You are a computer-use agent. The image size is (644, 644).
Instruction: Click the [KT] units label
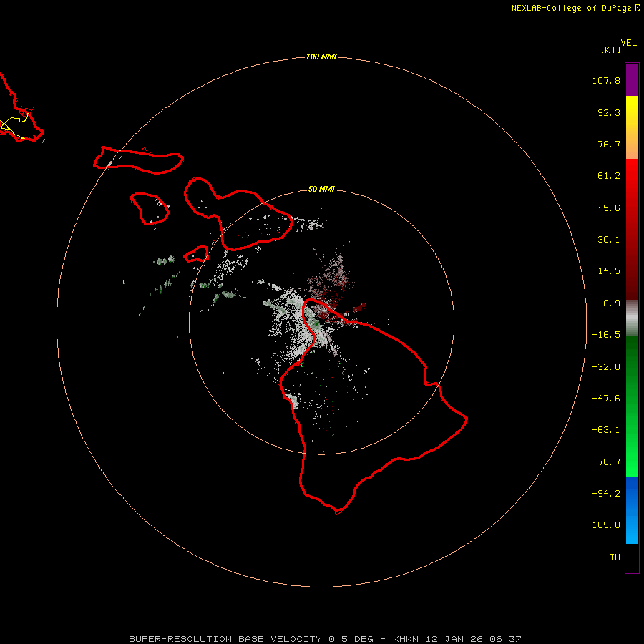(610, 49)
